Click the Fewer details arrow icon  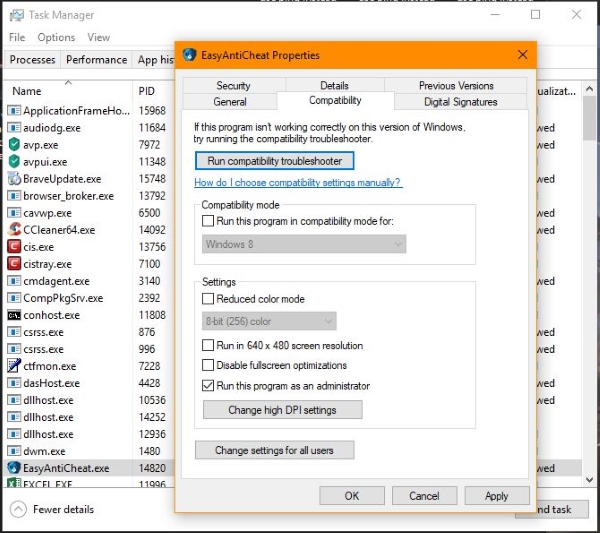pyautogui.click(x=18, y=509)
